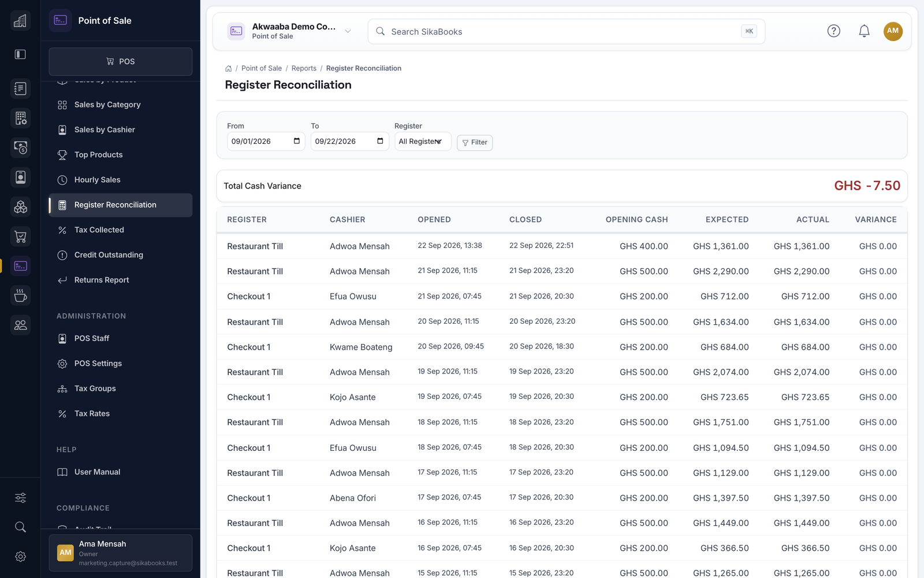Click the Kwame Boateng cashier cell
Viewport: 924px width, 578px height.
(x=361, y=347)
